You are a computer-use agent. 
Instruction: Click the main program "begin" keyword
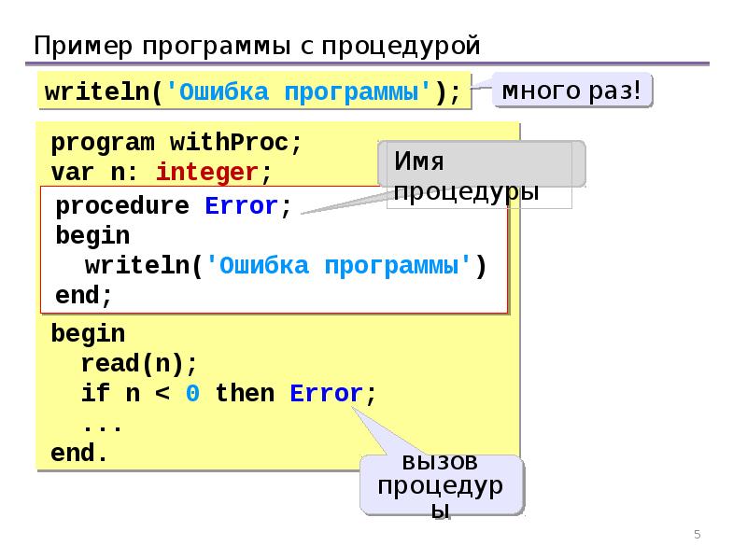coord(88,333)
